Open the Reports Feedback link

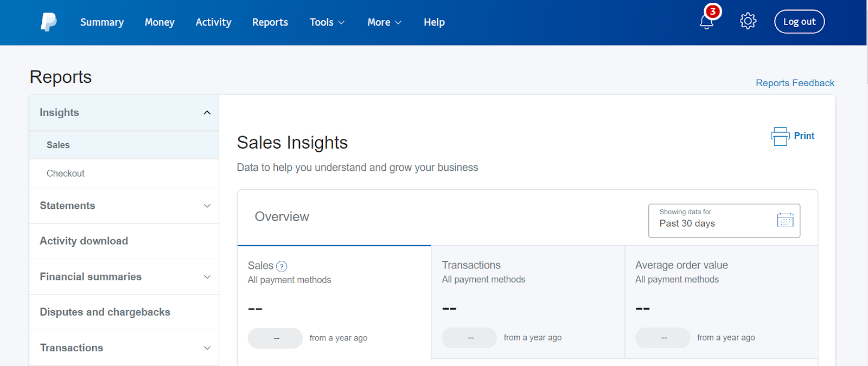[795, 83]
